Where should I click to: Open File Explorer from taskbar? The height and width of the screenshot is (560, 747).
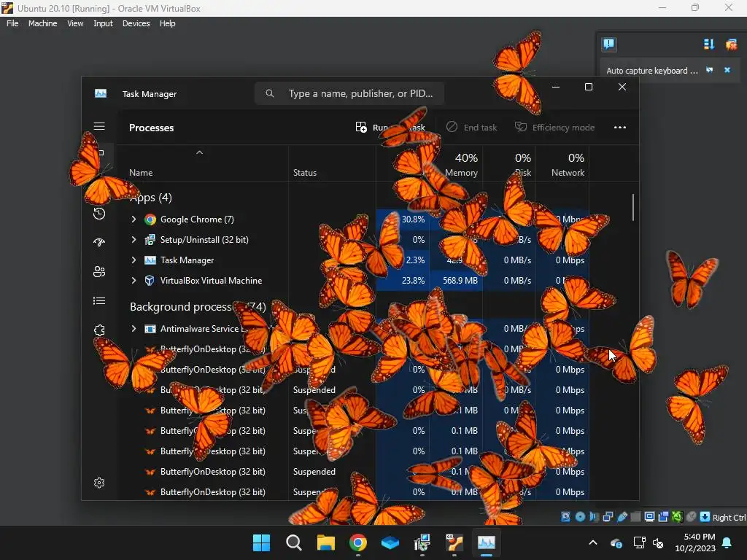pos(326,542)
